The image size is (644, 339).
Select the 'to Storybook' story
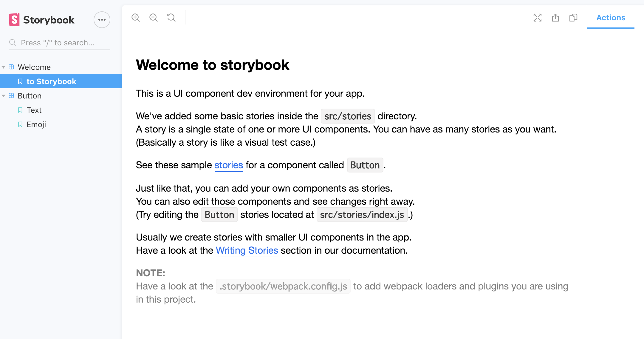click(x=61, y=81)
